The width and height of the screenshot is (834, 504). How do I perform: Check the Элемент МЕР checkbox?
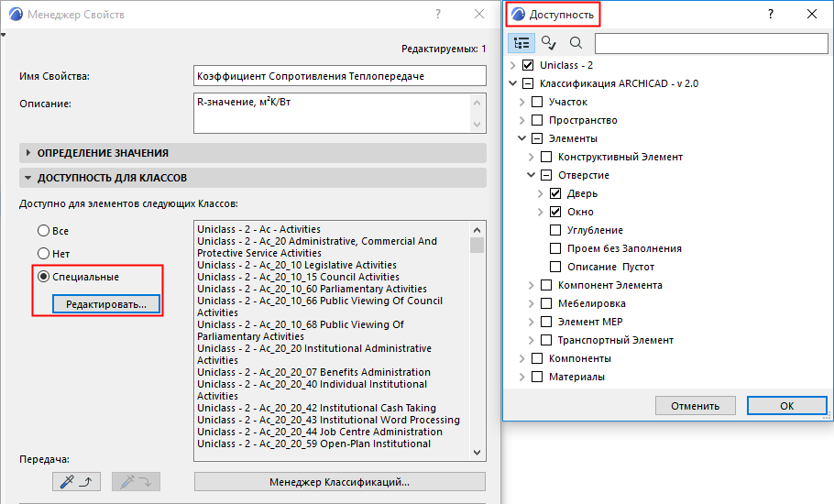(546, 322)
